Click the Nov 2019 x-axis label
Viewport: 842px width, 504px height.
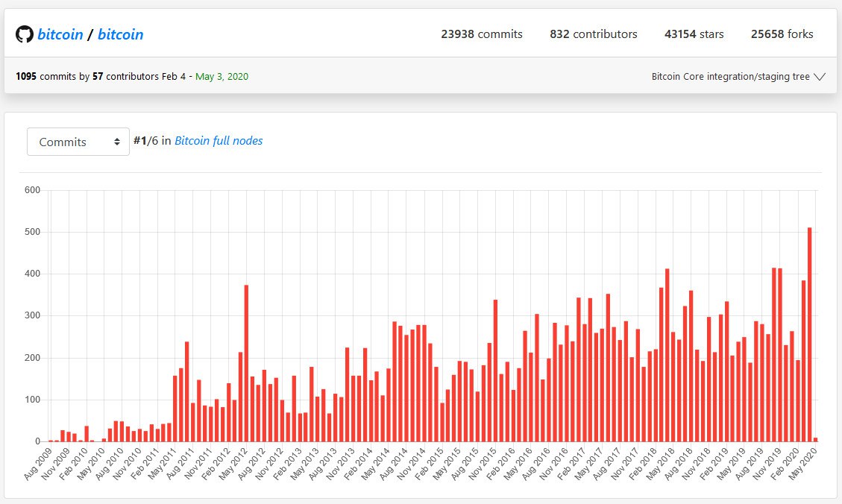[767, 463]
